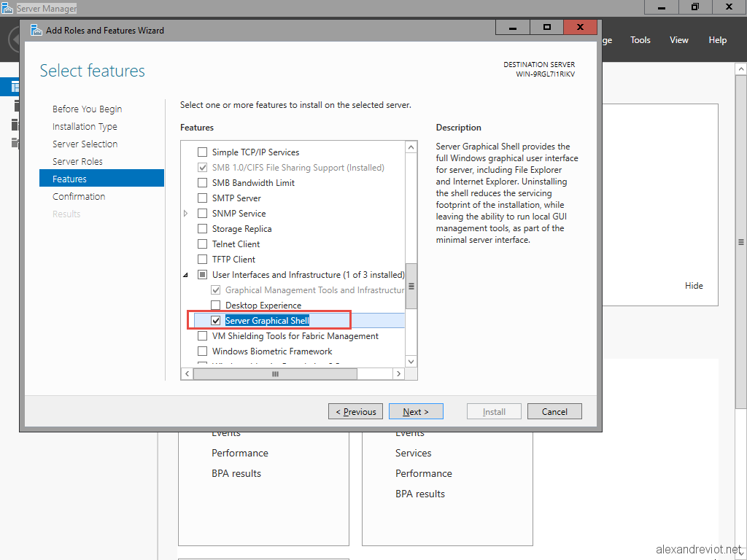Click the Add Roles and Features Wizard icon

click(36, 30)
